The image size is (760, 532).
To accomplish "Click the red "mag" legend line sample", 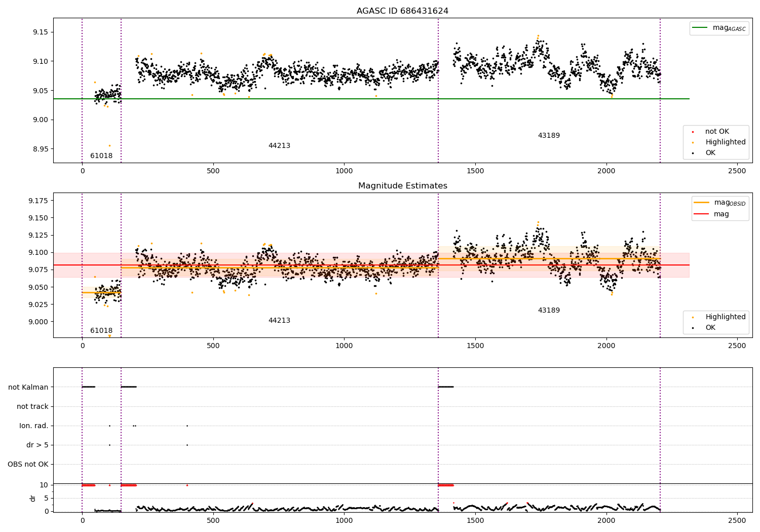I will (x=702, y=214).
